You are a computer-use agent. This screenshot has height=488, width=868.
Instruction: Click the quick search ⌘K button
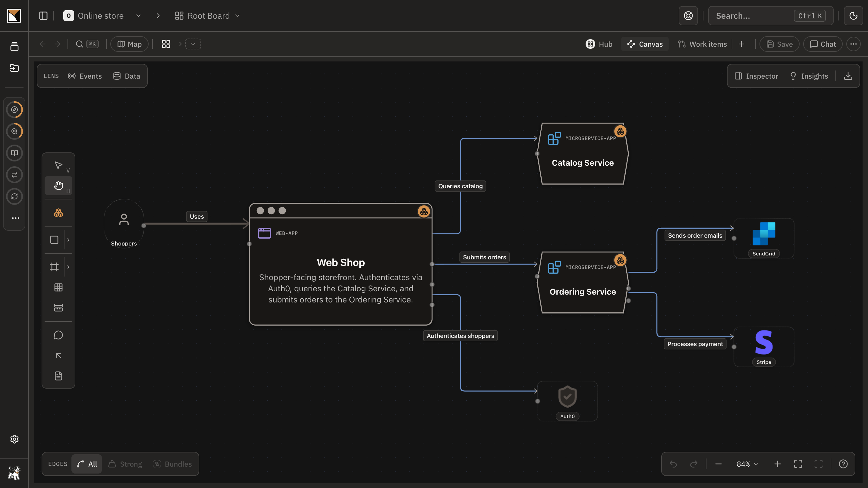(87, 44)
